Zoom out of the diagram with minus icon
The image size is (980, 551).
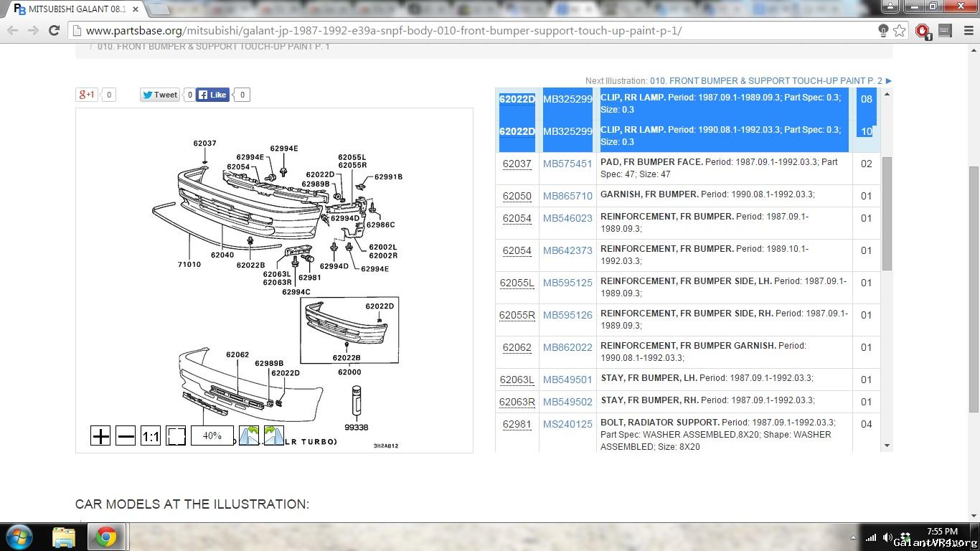(126, 435)
